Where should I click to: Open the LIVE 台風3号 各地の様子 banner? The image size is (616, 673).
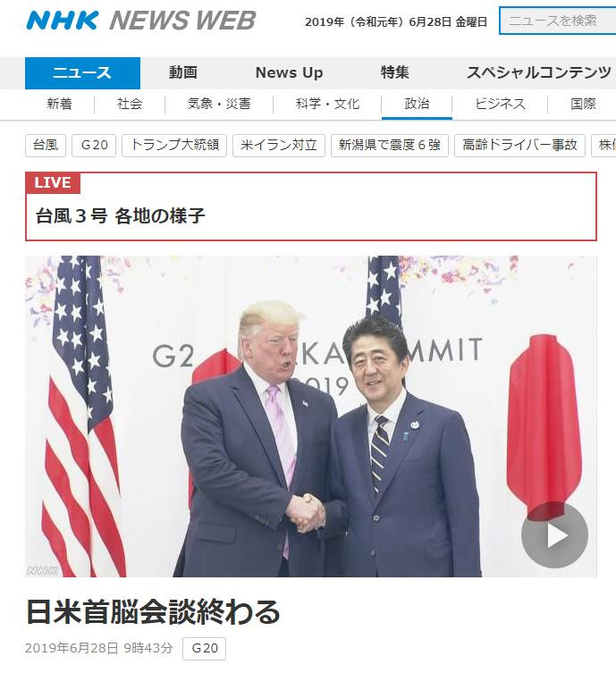click(311, 206)
